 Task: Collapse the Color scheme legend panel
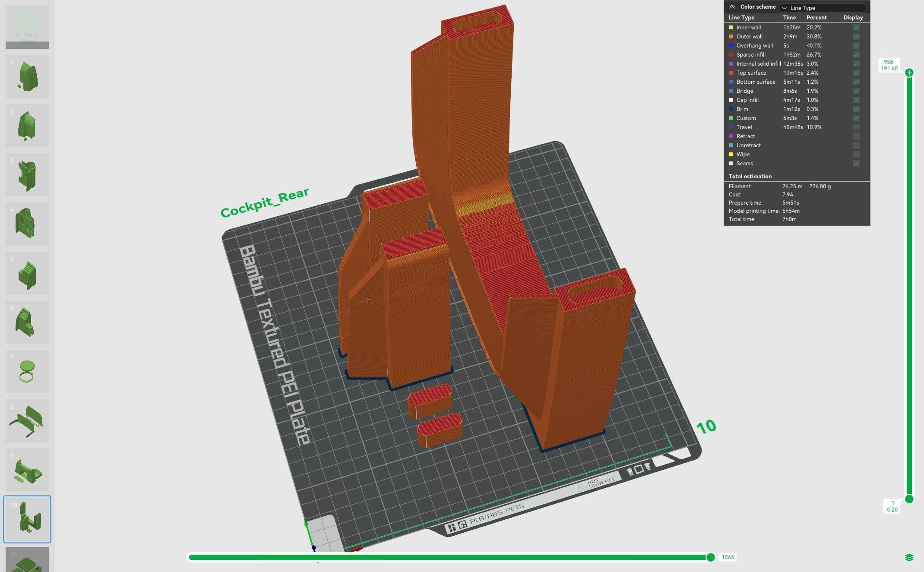click(x=732, y=7)
